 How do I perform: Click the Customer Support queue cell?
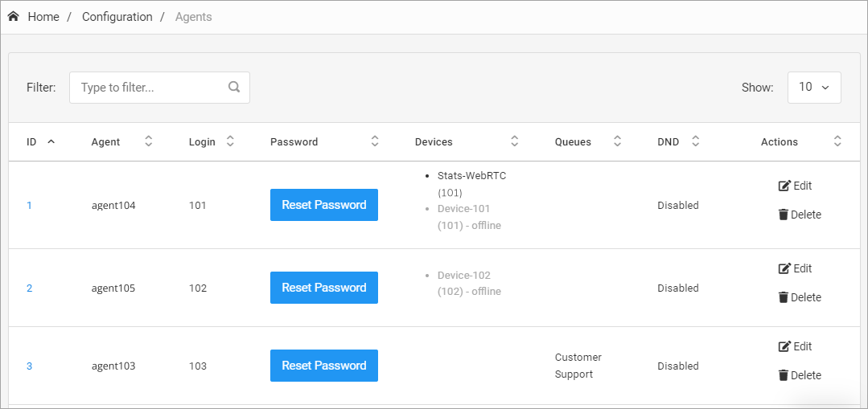pos(578,366)
